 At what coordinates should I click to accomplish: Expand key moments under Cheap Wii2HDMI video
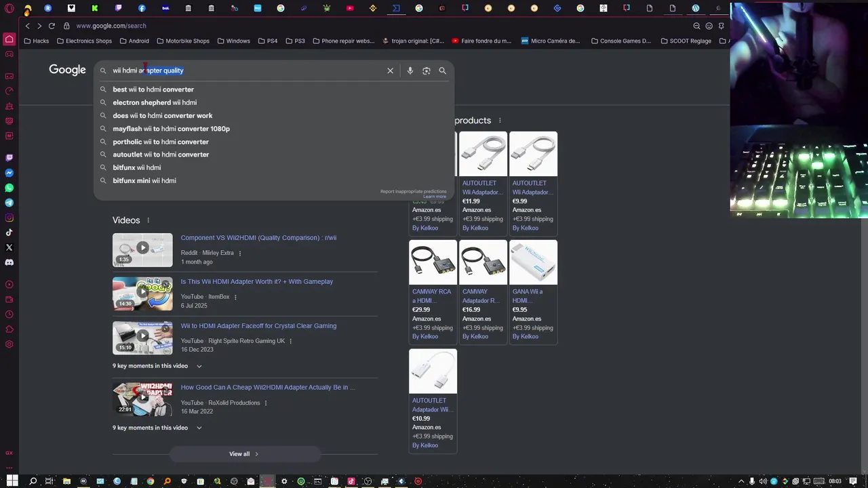[x=199, y=428]
